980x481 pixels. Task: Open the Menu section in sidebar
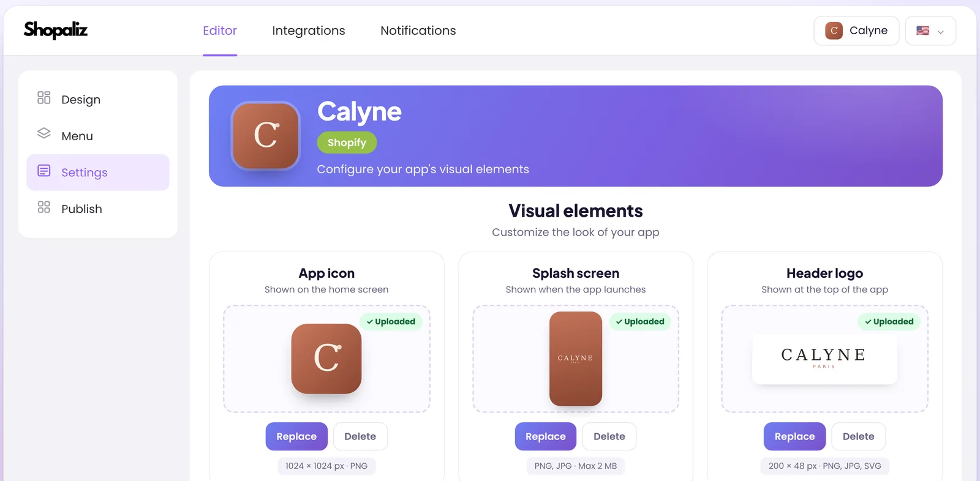coord(98,136)
